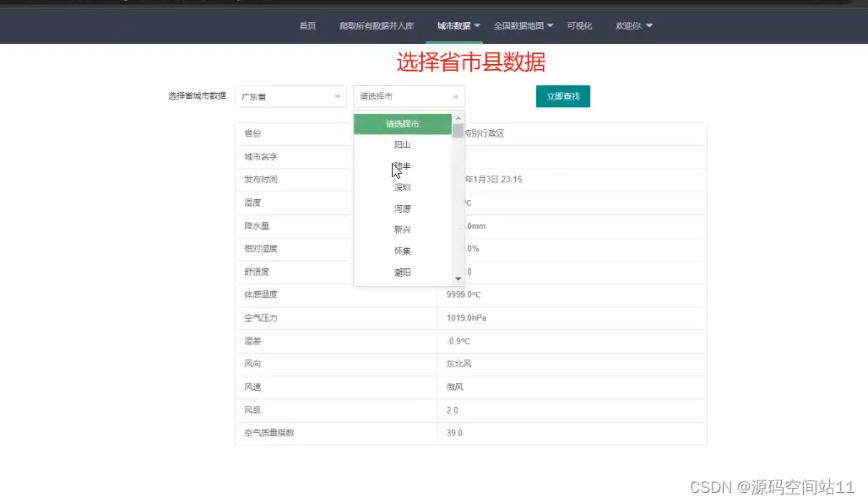Select 河源 from the city list
Viewport: 868px width, 503px height.
point(402,208)
